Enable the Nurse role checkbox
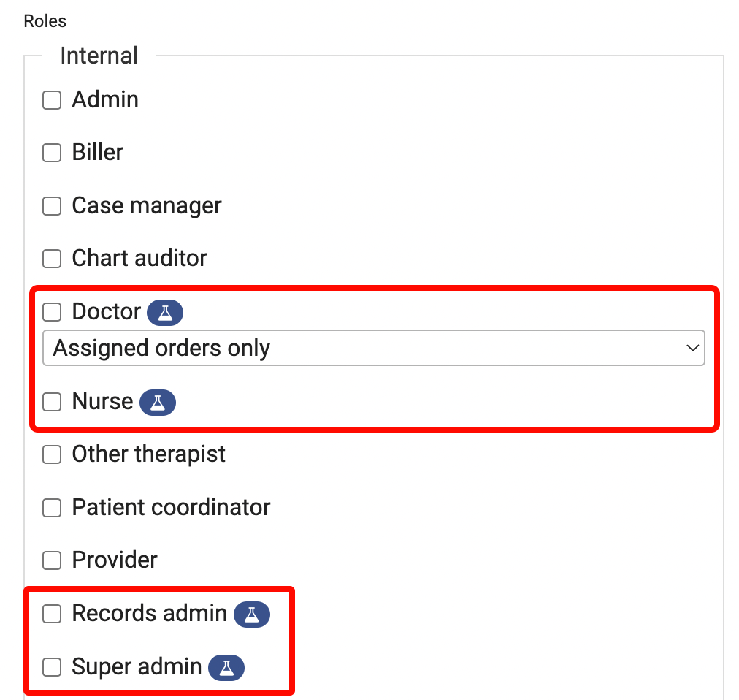Screen dimensions: 739x700 tap(52, 402)
